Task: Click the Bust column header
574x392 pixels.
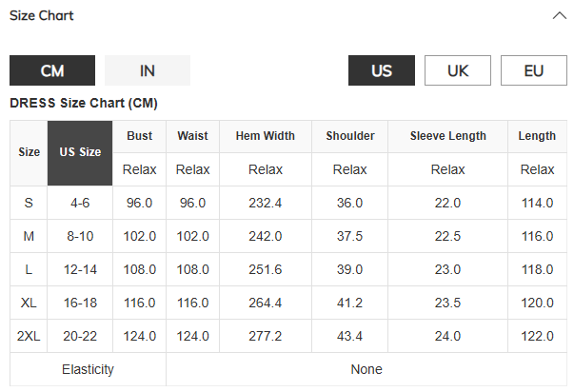Action: point(139,136)
